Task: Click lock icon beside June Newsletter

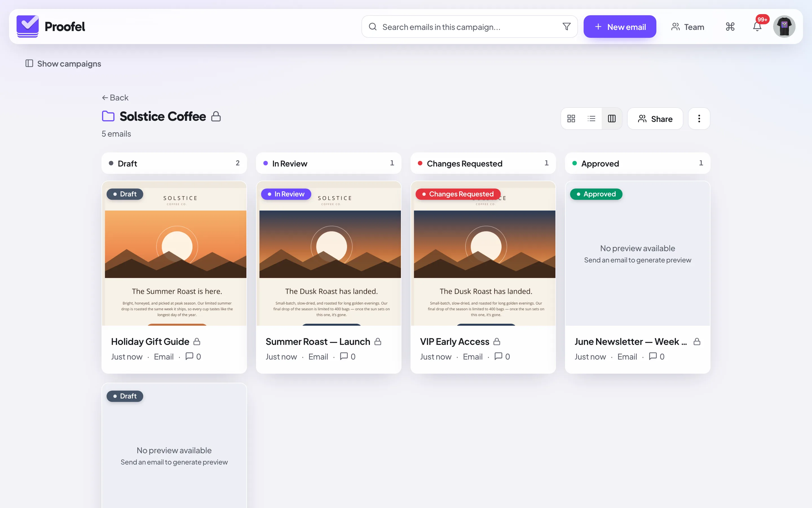Action: [x=697, y=342]
